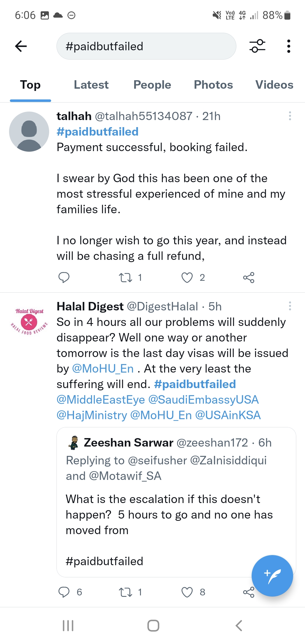Tap the Android home button
Viewport: 305px width, 644px height.
click(x=153, y=625)
